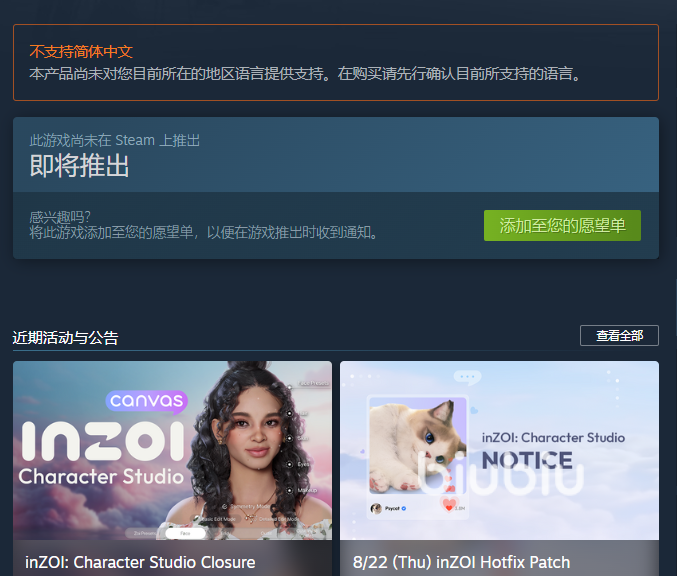Screen dimensions: 677x576
Task: Click the Psycat avatar icon under cat photo
Action: [376, 508]
